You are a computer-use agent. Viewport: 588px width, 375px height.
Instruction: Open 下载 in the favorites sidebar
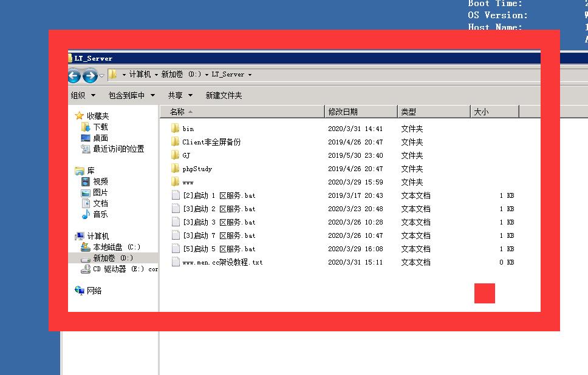(x=100, y=127)
